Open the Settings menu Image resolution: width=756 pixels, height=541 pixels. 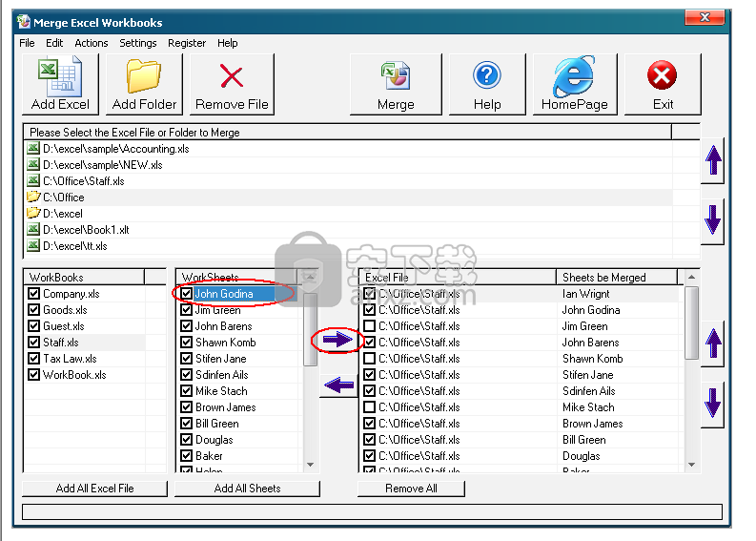tap(138, 43)
